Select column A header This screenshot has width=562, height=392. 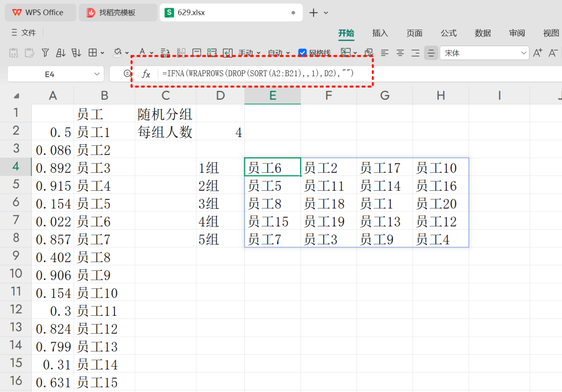(x=53, y=95)
